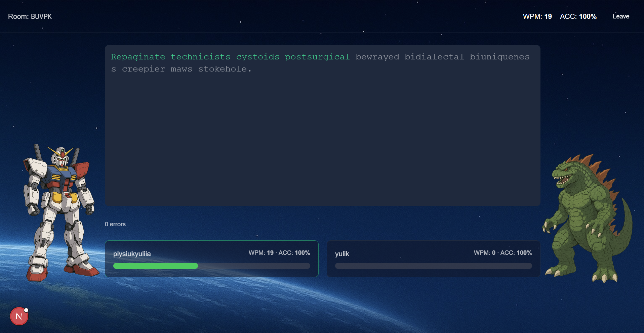This screenshot has width=644, height=333.
Task: Click the header WPM: 19 stat
Action: pos(537,16)
